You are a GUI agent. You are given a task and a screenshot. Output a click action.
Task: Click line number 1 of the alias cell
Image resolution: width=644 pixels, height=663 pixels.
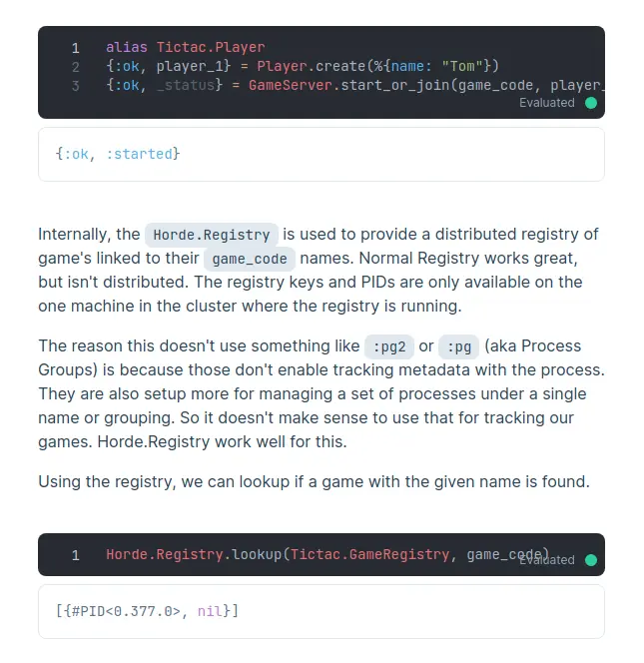coord(76,47)
